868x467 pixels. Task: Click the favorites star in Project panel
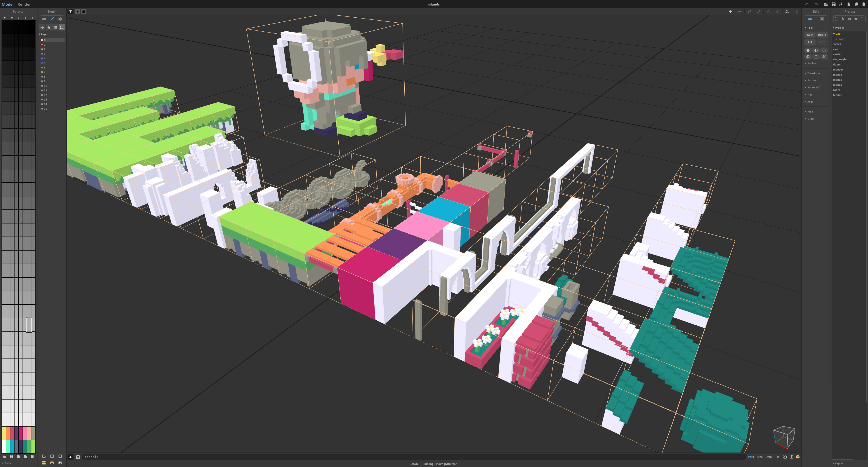point(856,19)
